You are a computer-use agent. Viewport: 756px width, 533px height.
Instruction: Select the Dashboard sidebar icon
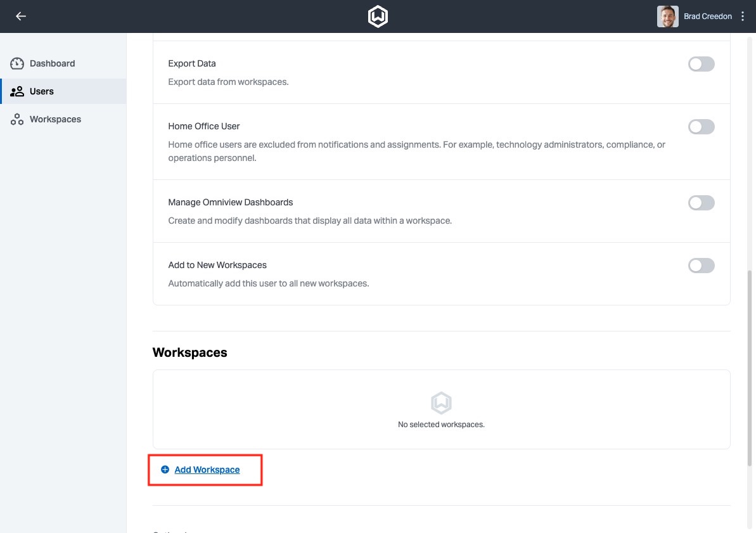pyautogui.click(x=17, y=63)
